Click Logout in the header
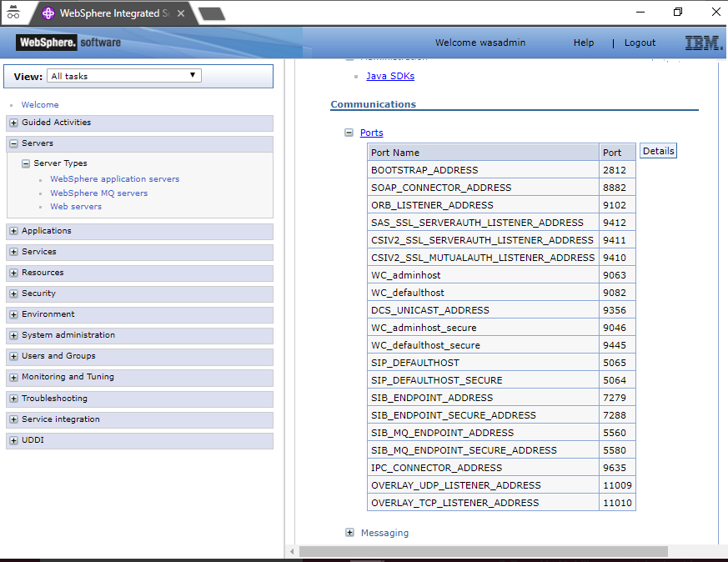Image resolution: width=728 pixels, height=562 pixels. click(x=640, y=43)
